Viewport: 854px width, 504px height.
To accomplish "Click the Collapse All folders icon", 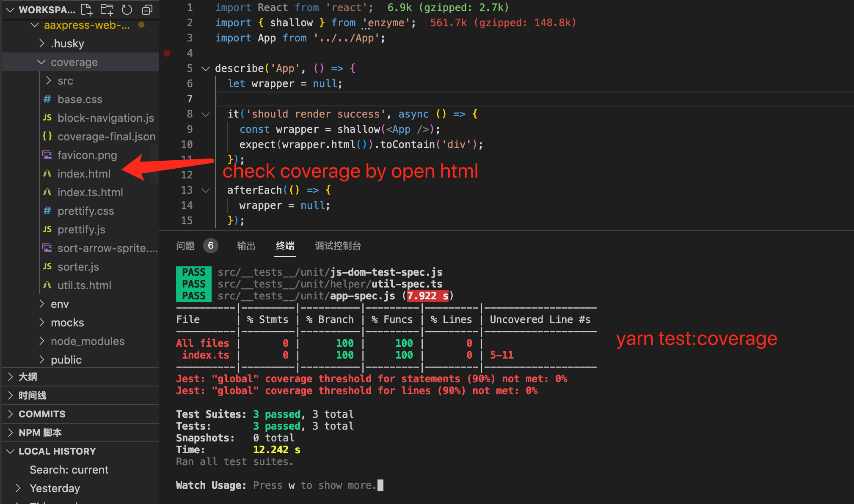I will (147, 9).
